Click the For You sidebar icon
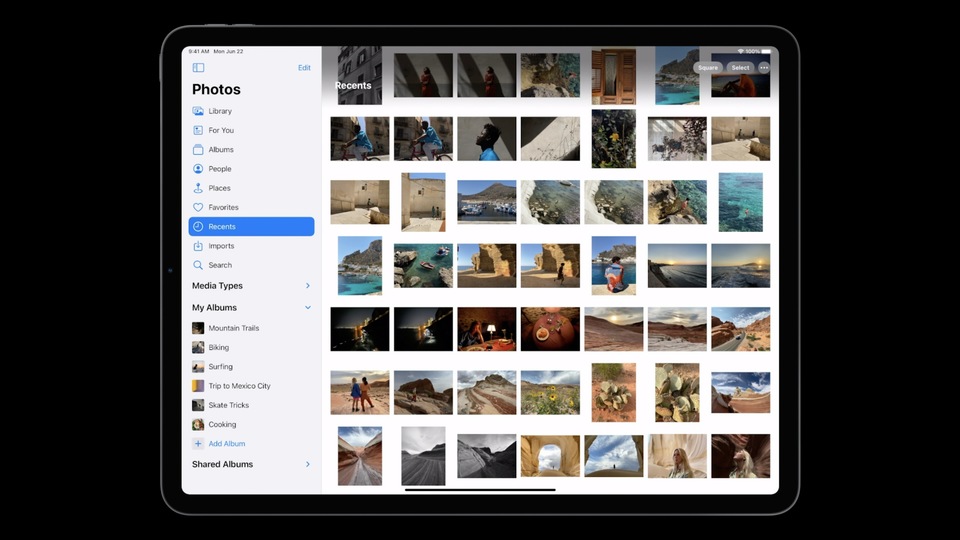Image resolution: width=960 pixels, height=540 pixels. pos(198,130)
